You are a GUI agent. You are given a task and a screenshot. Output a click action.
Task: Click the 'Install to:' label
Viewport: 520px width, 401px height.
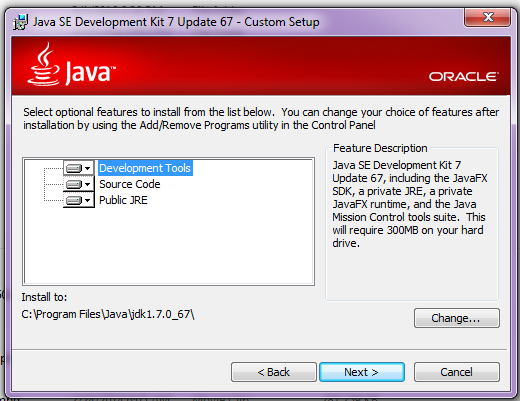[44, 297]
